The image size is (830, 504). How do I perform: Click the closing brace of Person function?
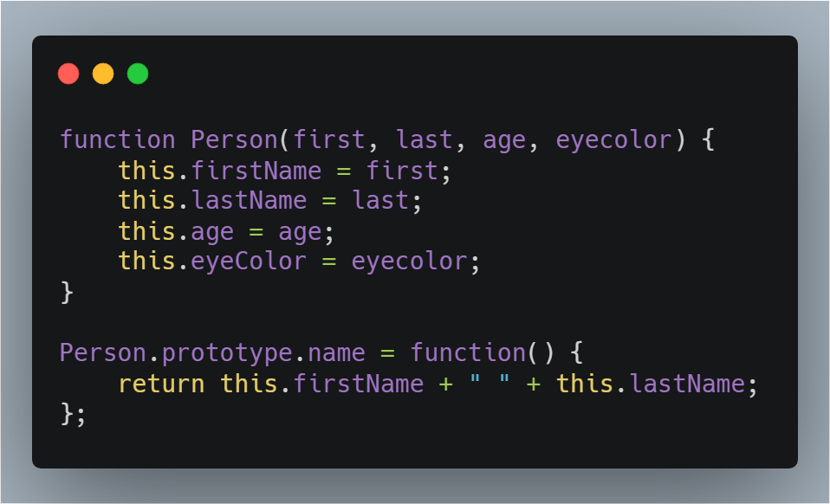(x=67, y=292)
